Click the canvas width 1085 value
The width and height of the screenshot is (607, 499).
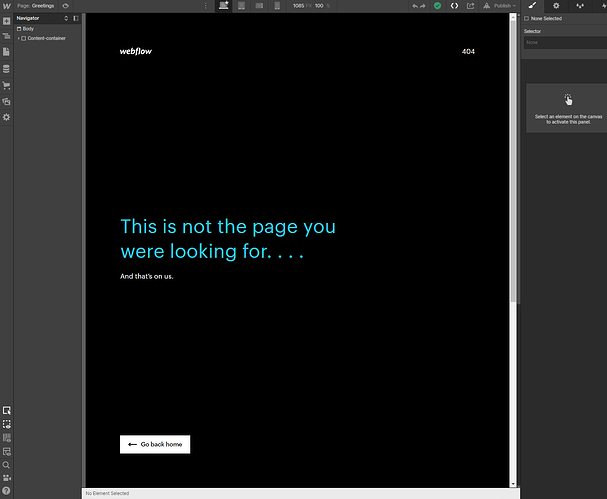(x=298, y=6)
